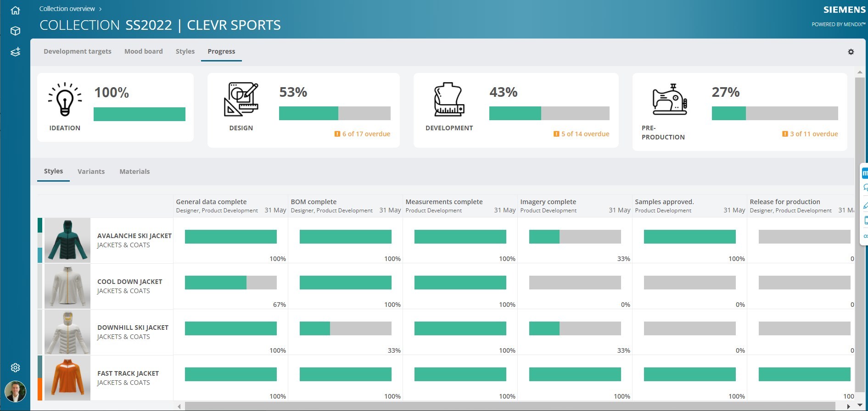Click the horizontal scrollbar right arrow

[x=848, y=406]
